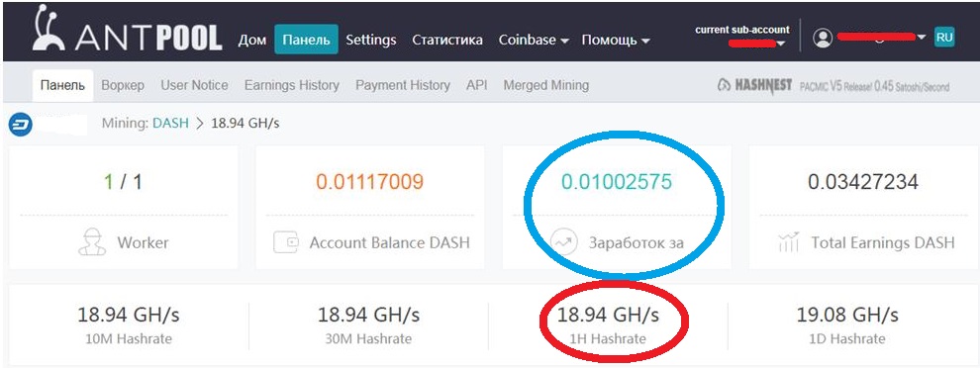Click the Total Earnings chart icon
Image resolution: width=980 pixels, height=368 pixels.
[x=789, y=242]
